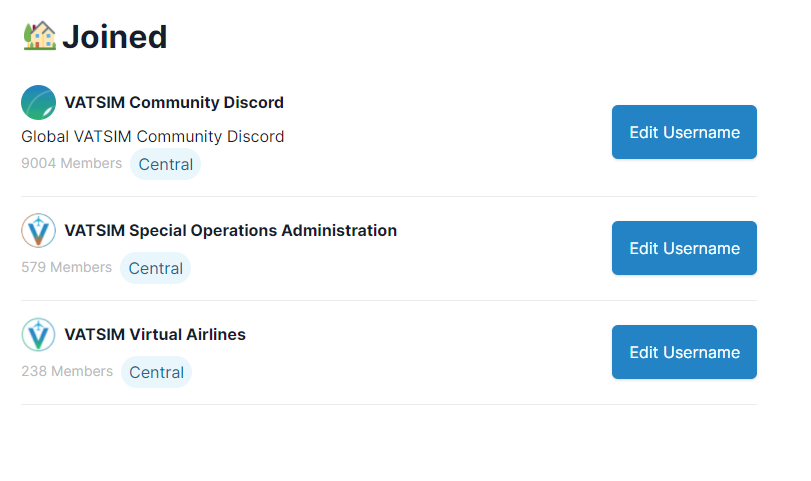Select Central tag under Community Discord
Image resolution: width=811 pixels, height=481 pixels.
(166, 164)
